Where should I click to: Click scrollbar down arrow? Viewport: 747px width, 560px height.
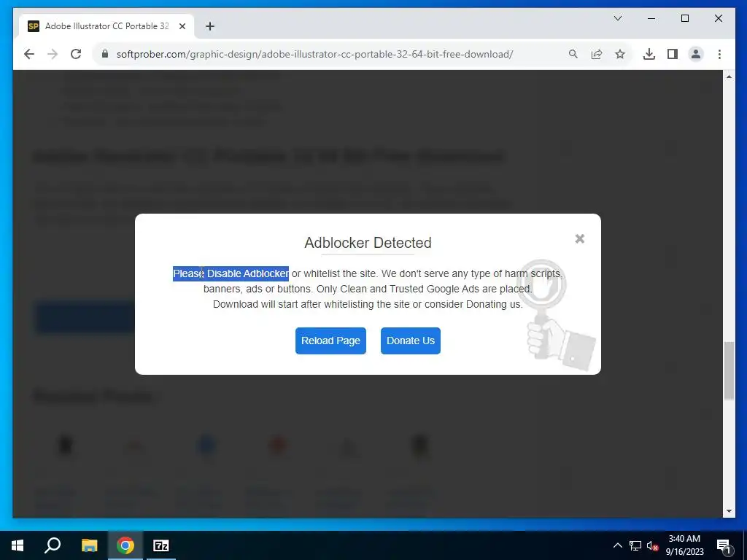tap(729, 511)
